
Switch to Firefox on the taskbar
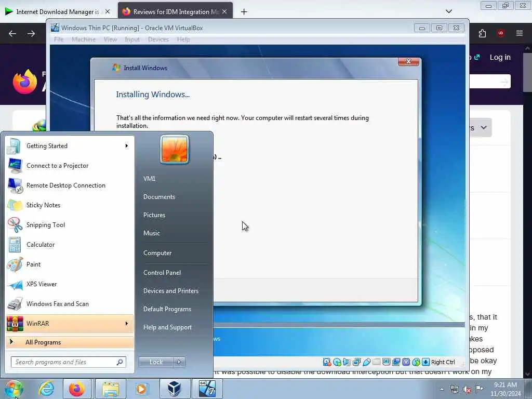(77, 389)
